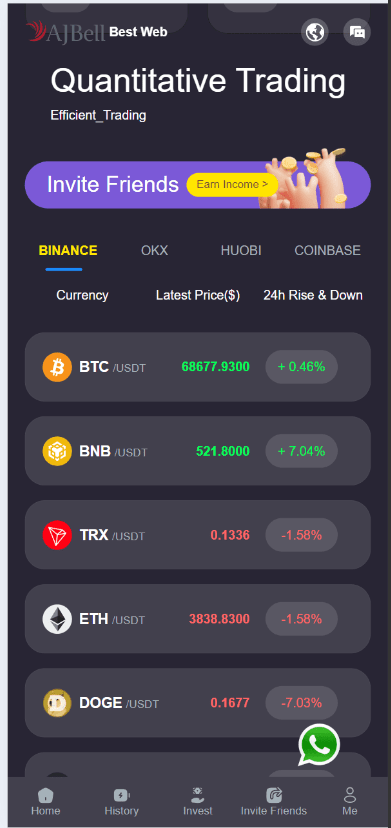Click the yellow Earn Income button

[x=232, y=184]
